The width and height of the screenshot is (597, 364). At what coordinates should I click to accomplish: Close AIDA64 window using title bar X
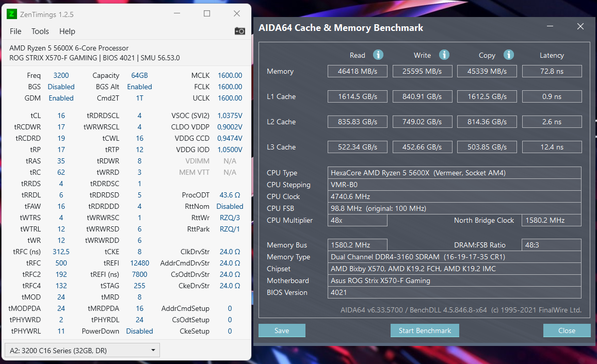pyautogui.click(x=580, y=26)
